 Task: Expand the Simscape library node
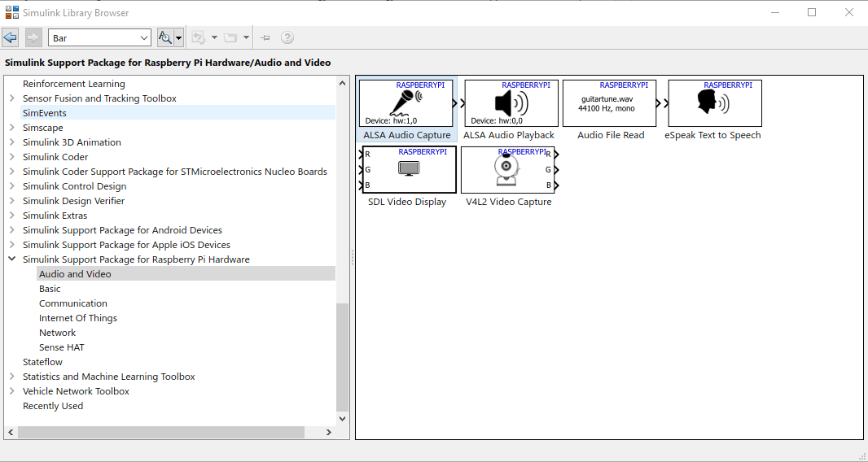click(x=12, y=128)
